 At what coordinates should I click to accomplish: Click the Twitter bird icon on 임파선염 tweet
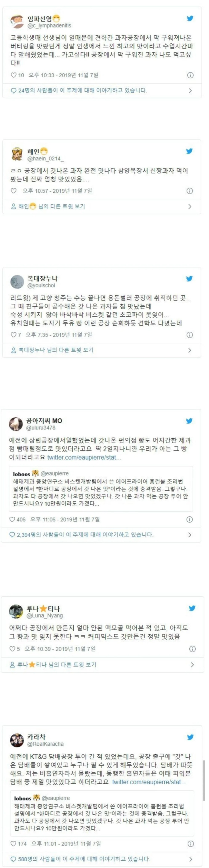(x=190, y=18)
